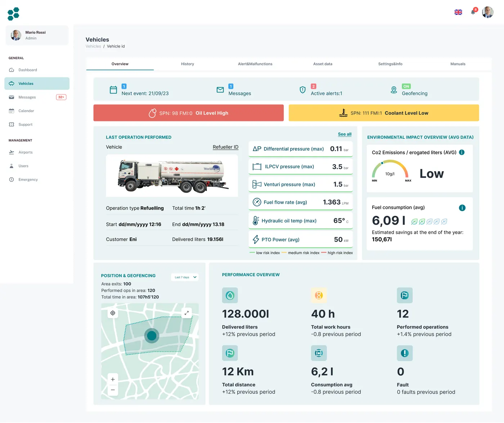Open Messages in sidebar
This screenshot has width=504, height=423.
point(37,97)
